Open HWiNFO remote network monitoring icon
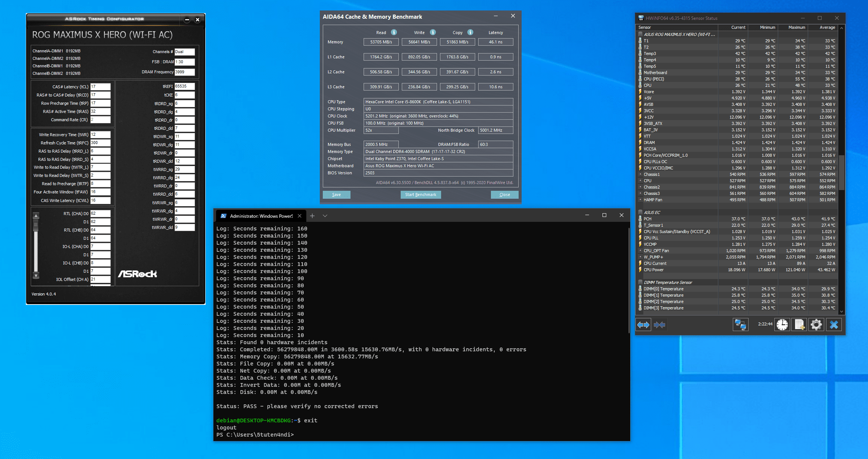This screenshot has height=459, width=868. [x=740, y=324]
